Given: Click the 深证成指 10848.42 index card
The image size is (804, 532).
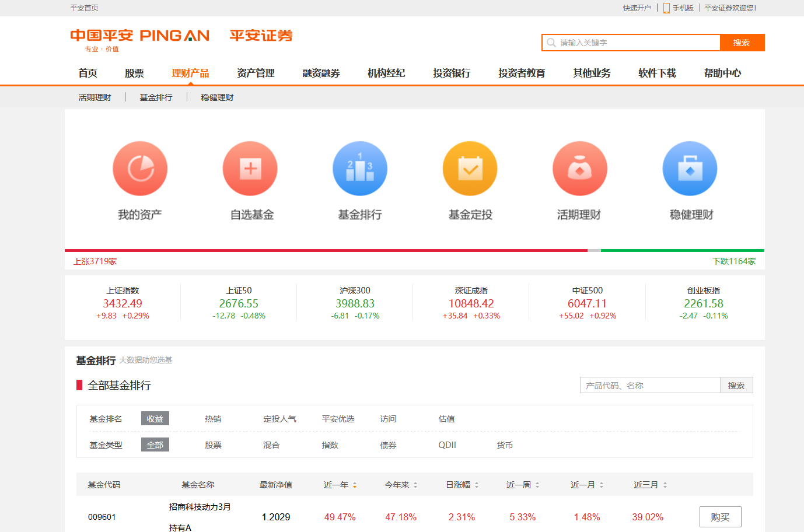Looking at the screenshot, I should 471,303.
